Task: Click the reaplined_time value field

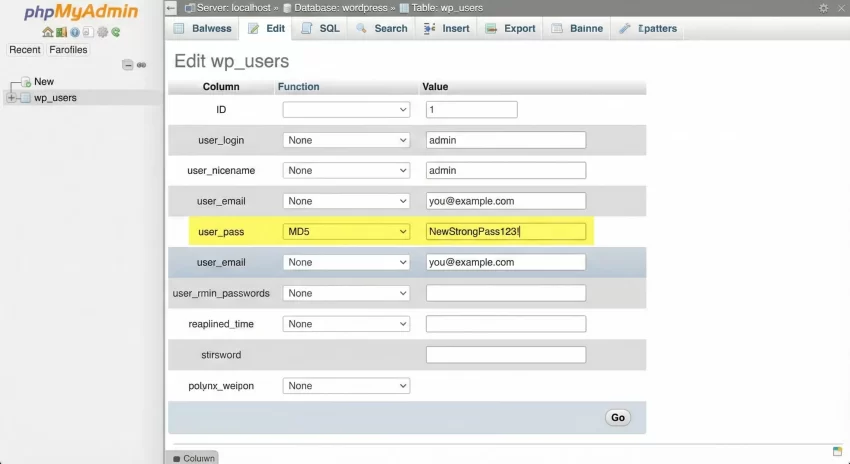Action: click(506, 324)
